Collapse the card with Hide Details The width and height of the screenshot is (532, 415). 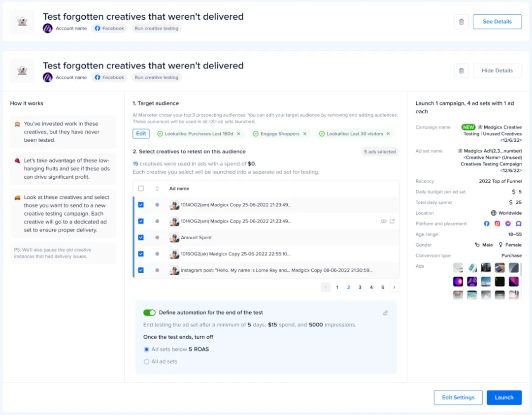coord(497,70)
